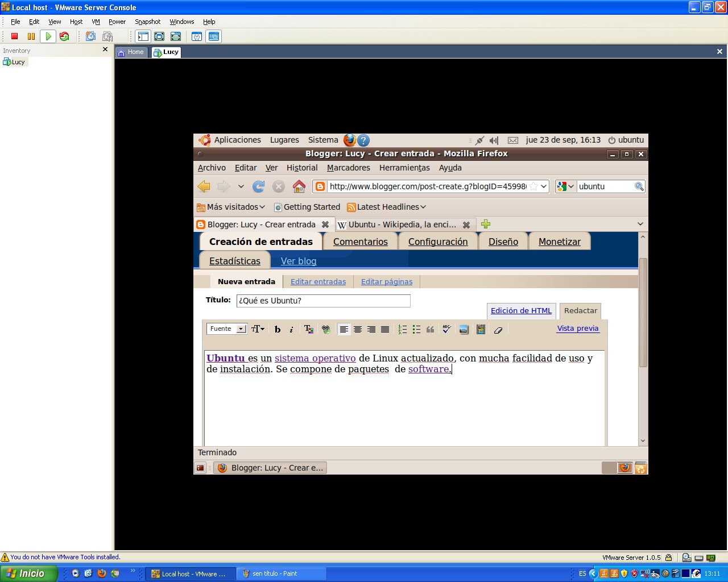Insert a video using the film icon

(481, 329)
